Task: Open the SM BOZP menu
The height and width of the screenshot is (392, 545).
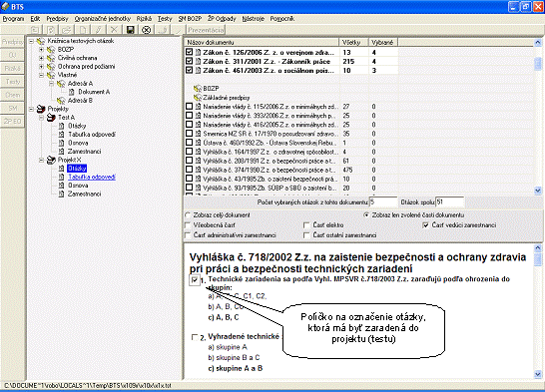Action: tap(190, 19)
